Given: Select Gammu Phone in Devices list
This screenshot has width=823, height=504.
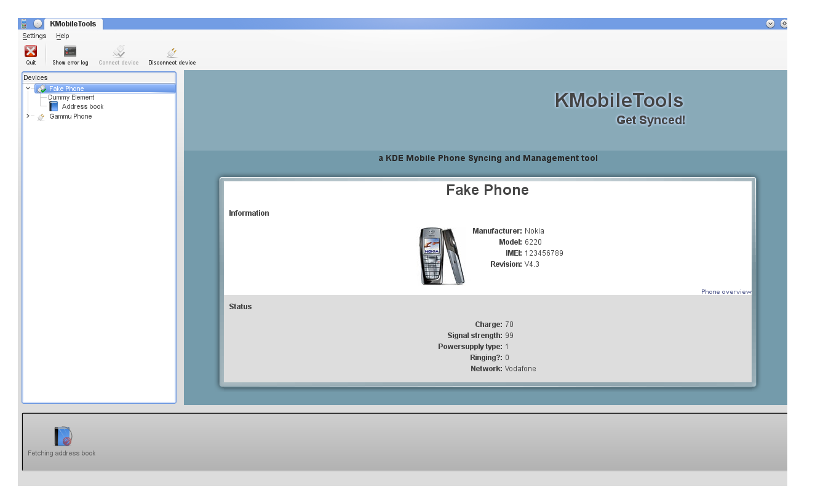Looking at the screenshot, I should (x=71, y=116).
